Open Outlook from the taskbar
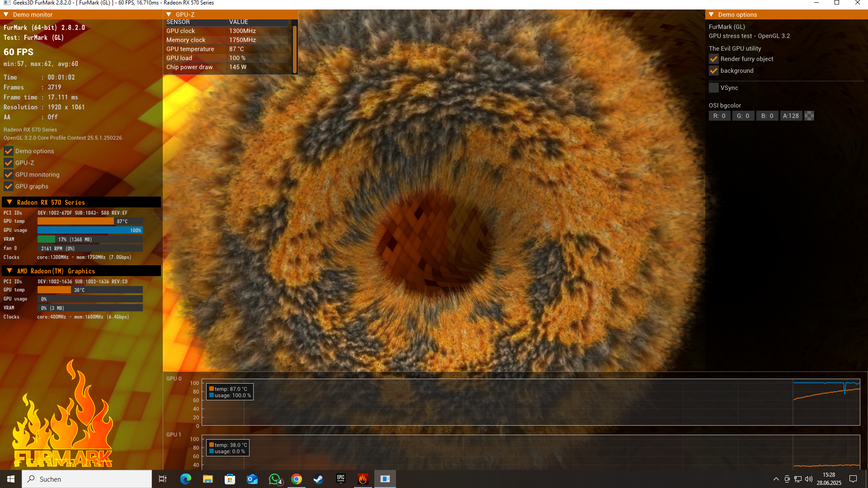The height and width of the screenshot is (488, 868). (x=252, y=479)
